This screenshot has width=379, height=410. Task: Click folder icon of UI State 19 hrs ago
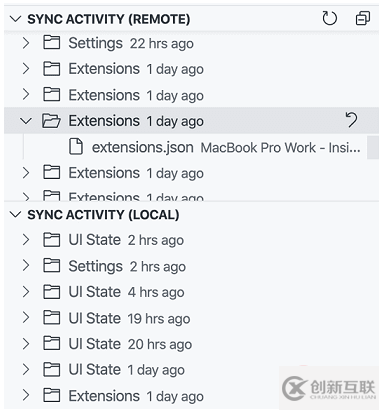click(52, 318)
